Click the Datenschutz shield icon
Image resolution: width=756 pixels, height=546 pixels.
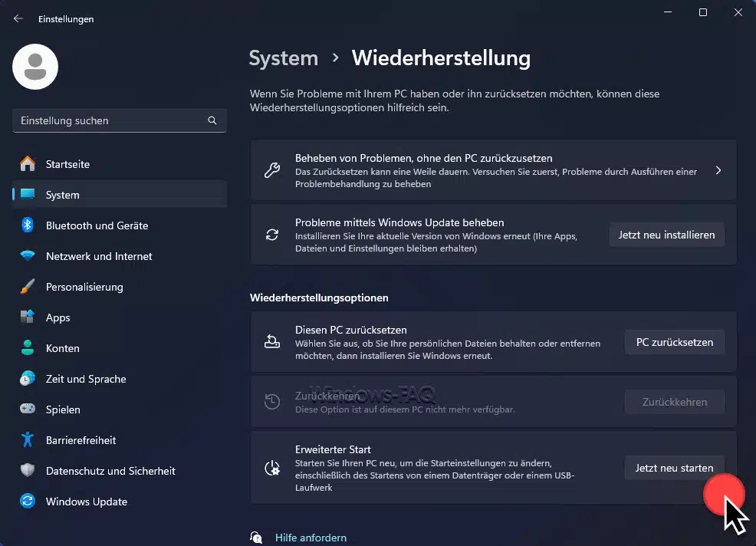28,470
